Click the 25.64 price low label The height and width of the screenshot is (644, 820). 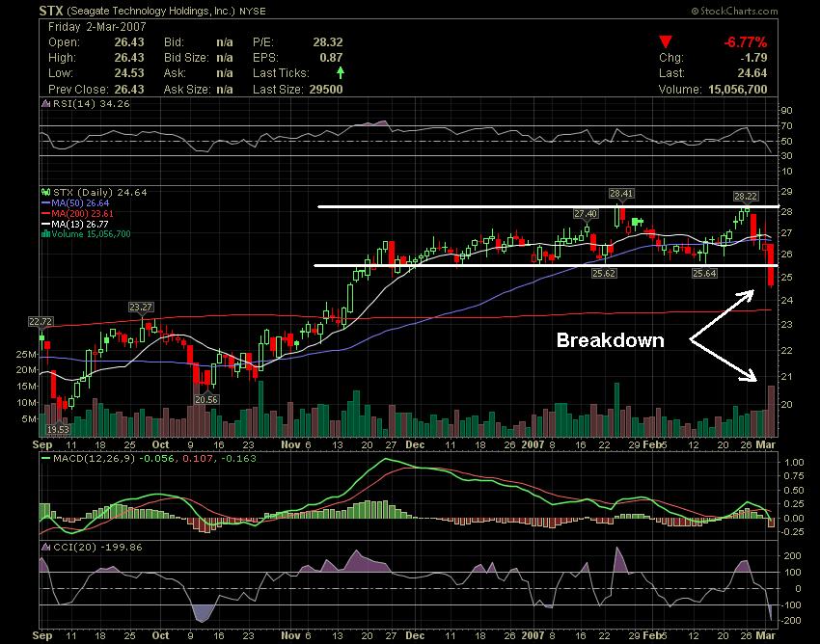(704, 273)
